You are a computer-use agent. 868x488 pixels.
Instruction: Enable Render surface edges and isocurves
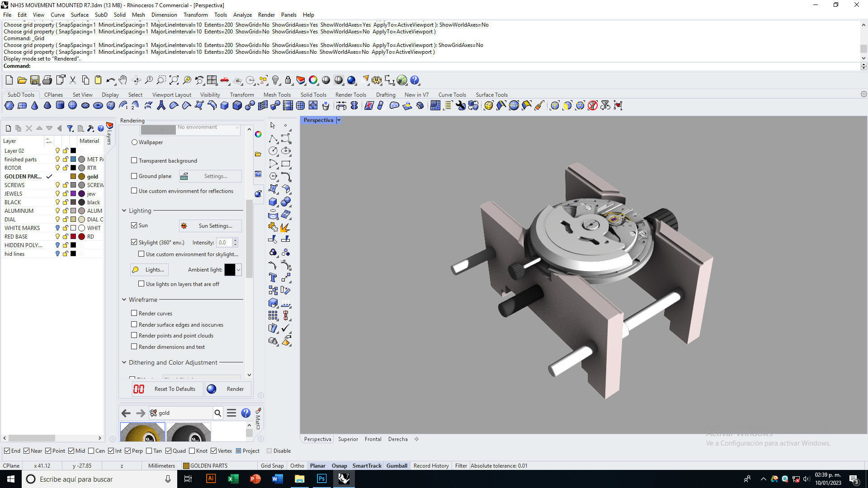point(134,324)
